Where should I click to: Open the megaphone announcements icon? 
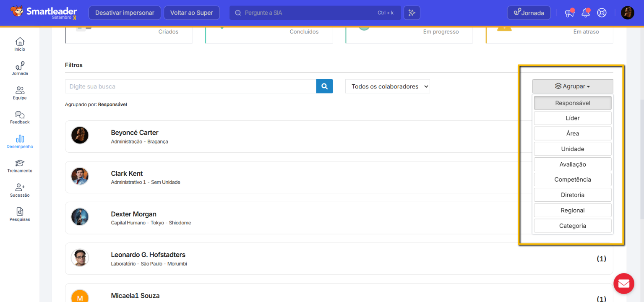(569, 13)
